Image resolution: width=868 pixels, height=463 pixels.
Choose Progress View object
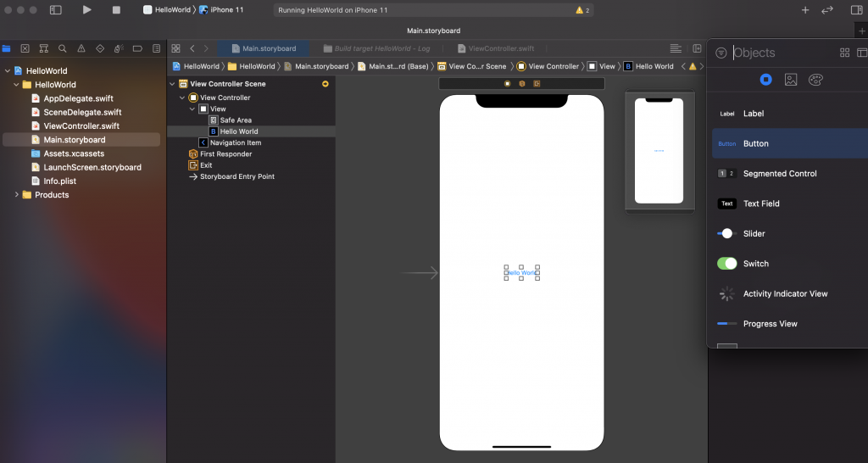(x=789, y=323)
